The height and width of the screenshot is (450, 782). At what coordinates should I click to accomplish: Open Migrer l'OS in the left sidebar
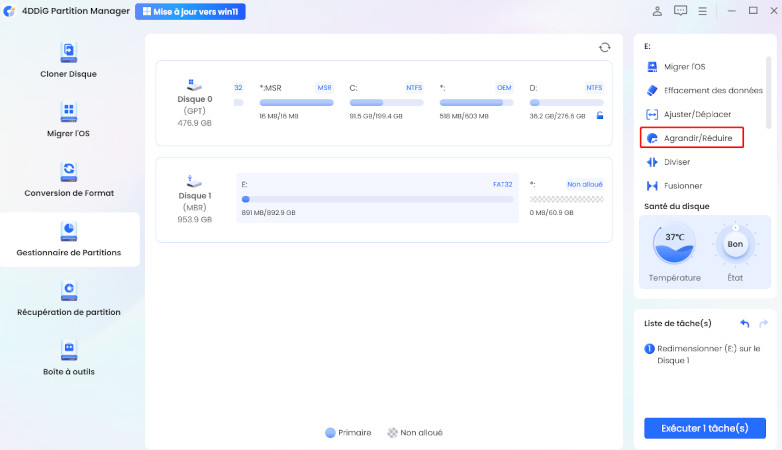[68, 118]
